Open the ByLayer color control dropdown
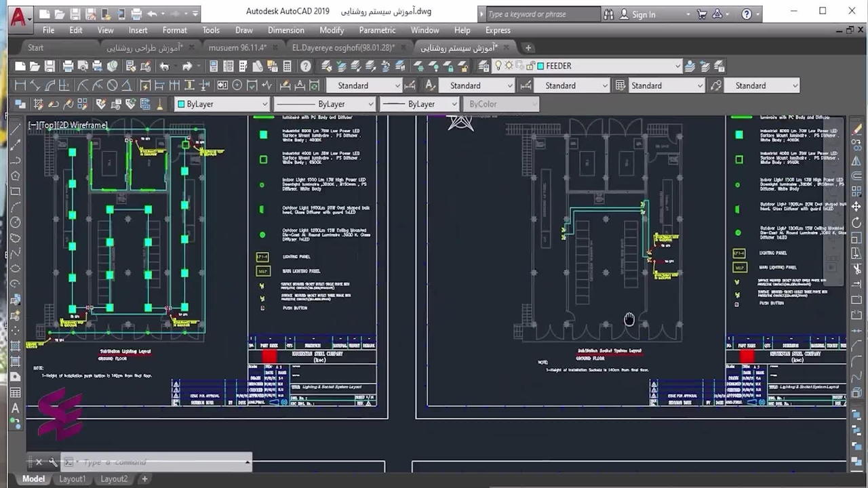This screenshot has height=488, width=868. [264, 104]
